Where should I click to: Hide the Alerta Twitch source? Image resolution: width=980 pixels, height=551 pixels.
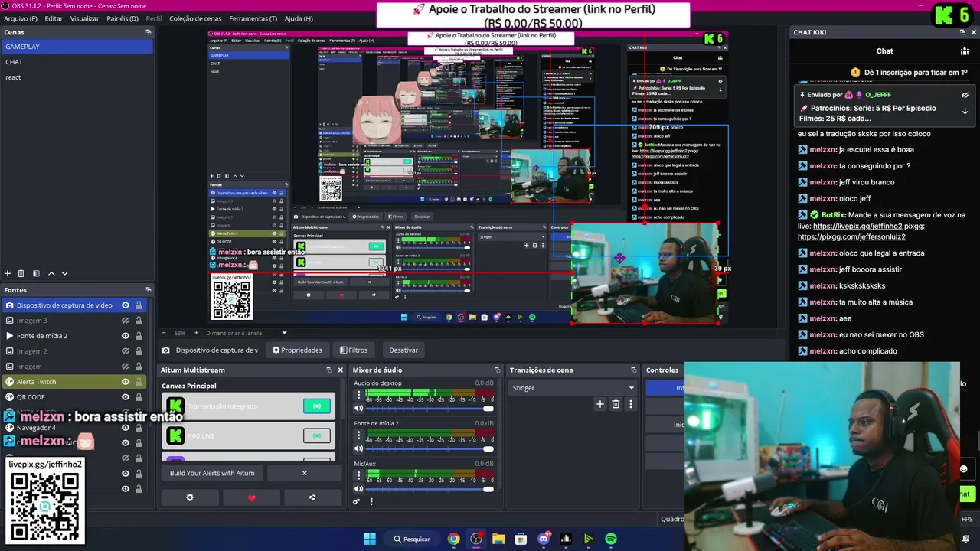point(126,382)
